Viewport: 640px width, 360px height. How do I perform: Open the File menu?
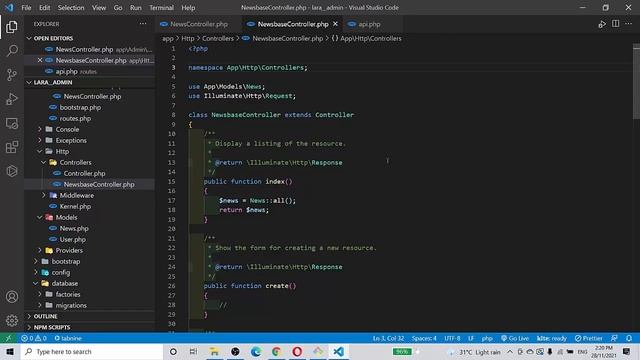tap(26, 7)
